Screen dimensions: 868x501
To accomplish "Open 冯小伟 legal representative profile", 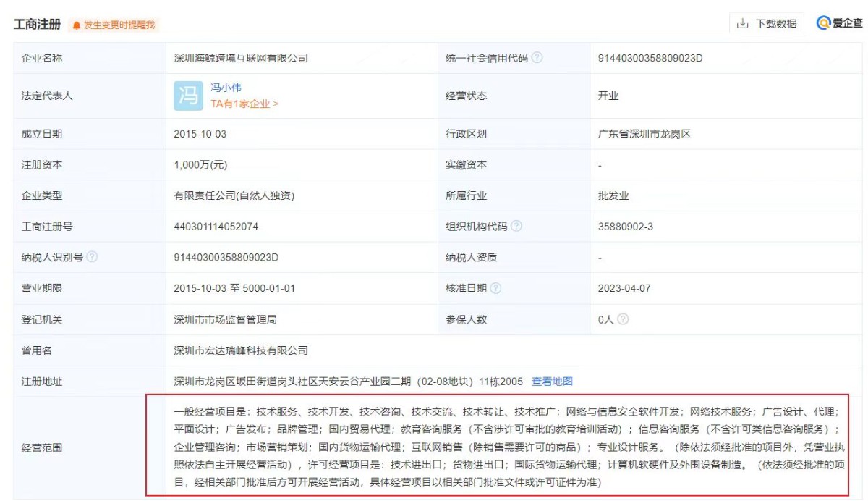I will point(226,88).
